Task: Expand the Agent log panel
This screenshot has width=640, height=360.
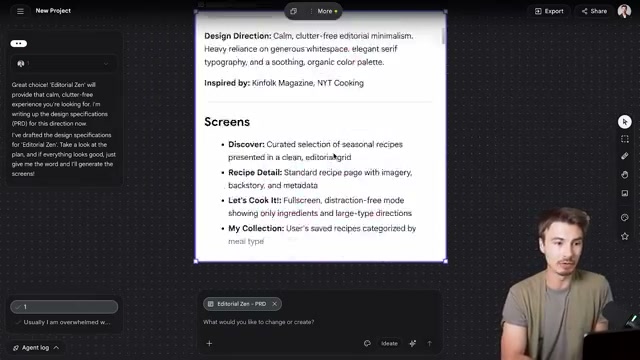Action: (x=36, y=348)
